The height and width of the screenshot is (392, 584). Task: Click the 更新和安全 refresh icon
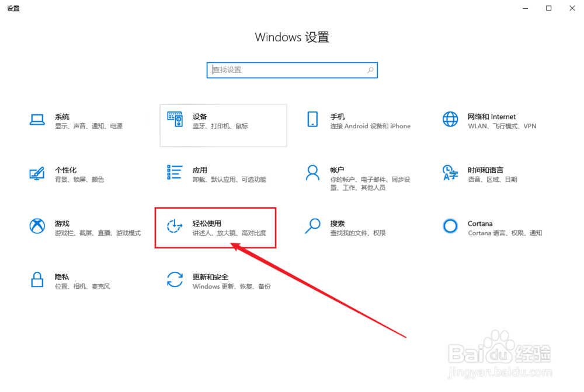click(x=175, y=280)
